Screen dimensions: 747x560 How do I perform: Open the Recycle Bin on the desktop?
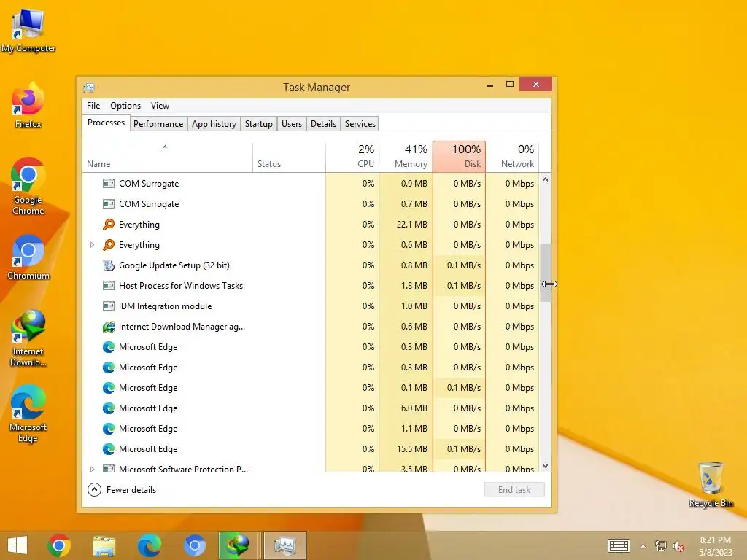click(711, 484)
